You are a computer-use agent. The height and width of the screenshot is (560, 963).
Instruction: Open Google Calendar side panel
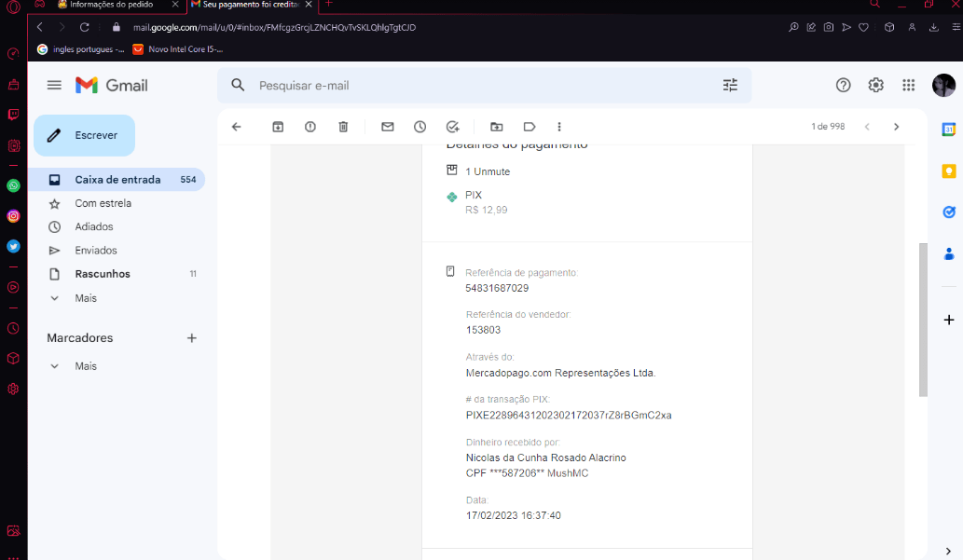tap(949, 129)
